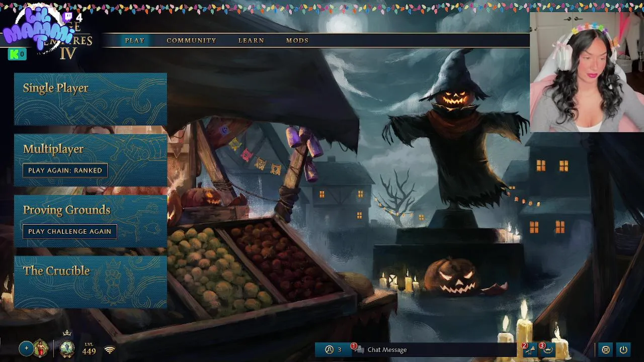Screen dimensions: 644x362
Task: Open the Play tab
Action: pyautogui.click(x=134, y=40)
